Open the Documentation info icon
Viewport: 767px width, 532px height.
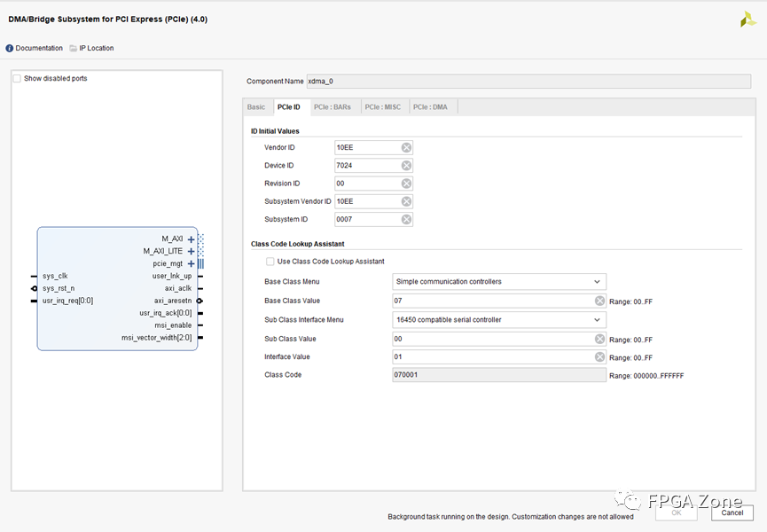coord(9,48)
